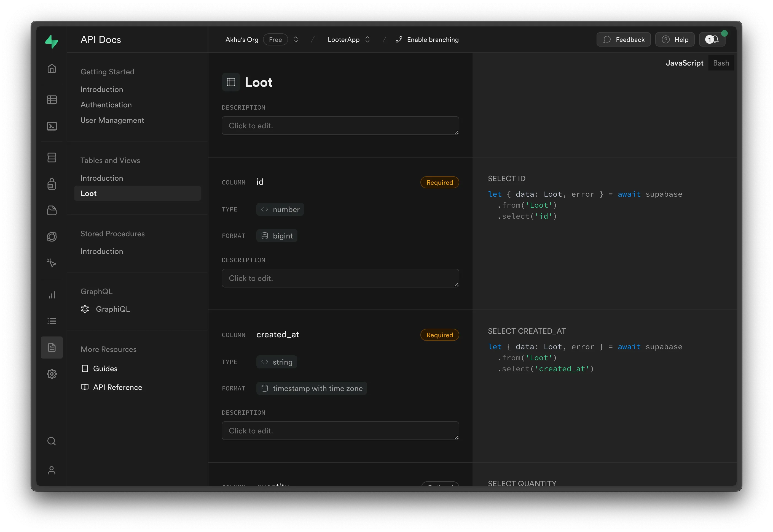
Task: Open the Edge Functions sidebar icon
Action: 52,237
